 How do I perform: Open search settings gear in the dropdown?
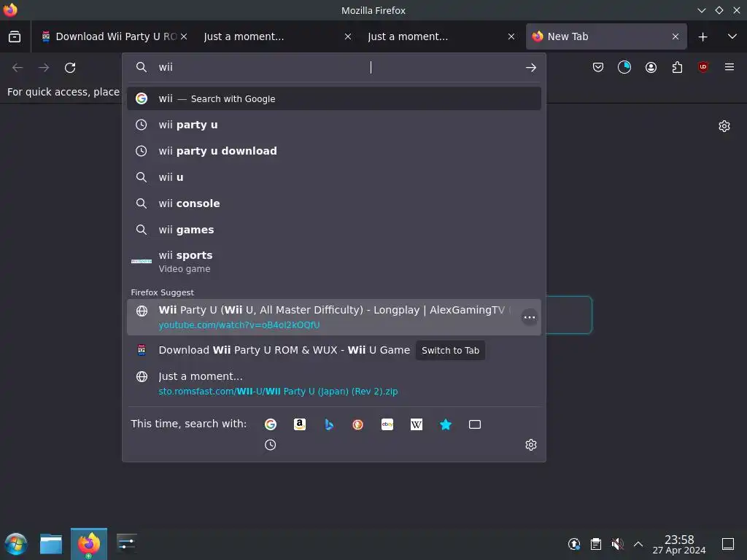click(531, 445)
